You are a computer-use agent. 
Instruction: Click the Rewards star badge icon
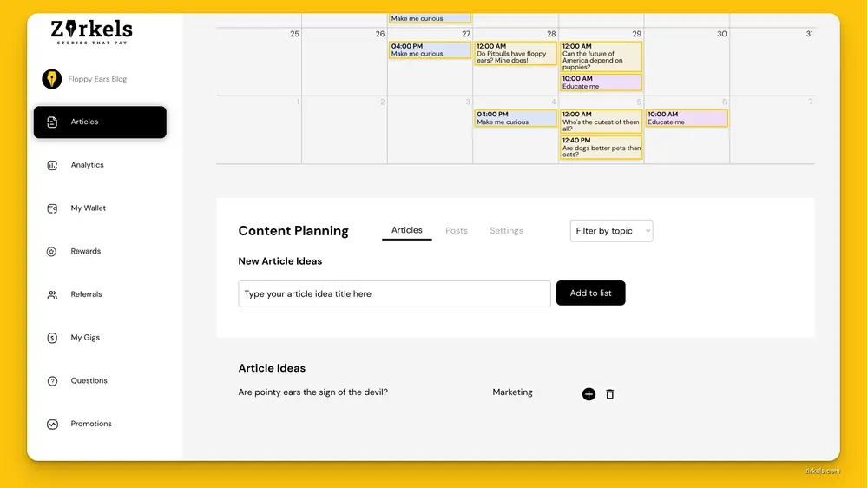51,252
